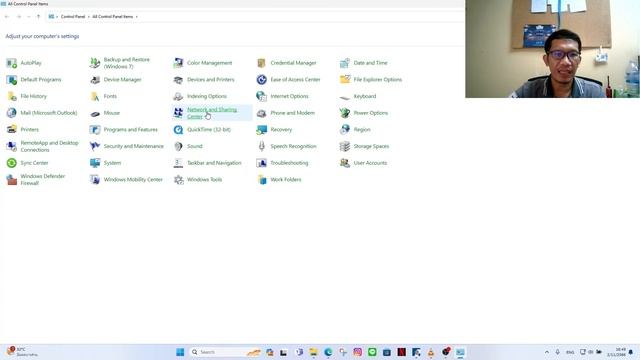Select the Credential Manager icon
The width and height of the screenshot is (640, 360).
(262, 63)
